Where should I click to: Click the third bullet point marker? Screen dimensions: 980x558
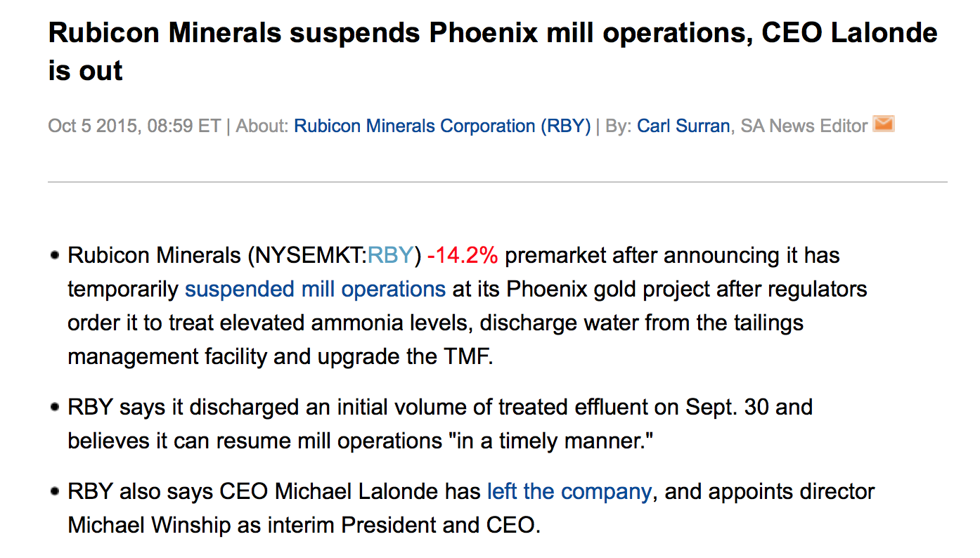pyautogui.click(x=55, y=491)
